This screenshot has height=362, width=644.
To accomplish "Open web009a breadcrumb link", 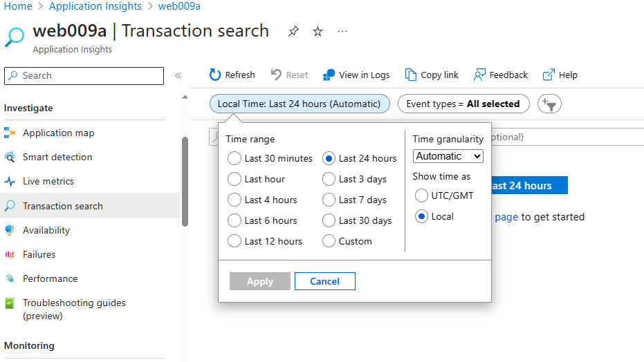I will [179, 6].
